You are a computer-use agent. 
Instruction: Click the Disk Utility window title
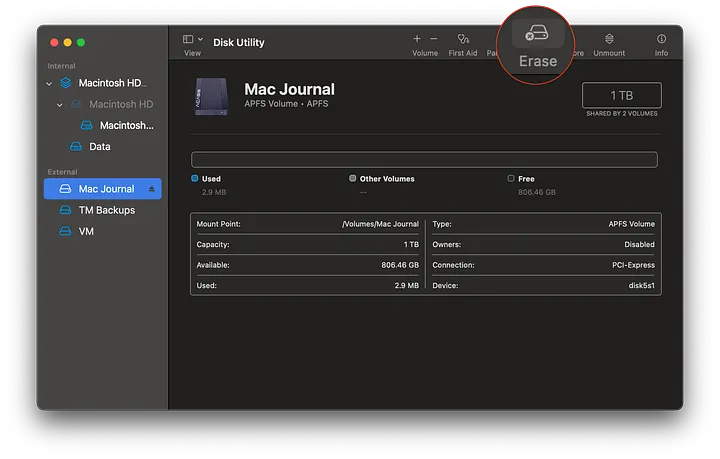pyautogui.click(x=239, y=42)
